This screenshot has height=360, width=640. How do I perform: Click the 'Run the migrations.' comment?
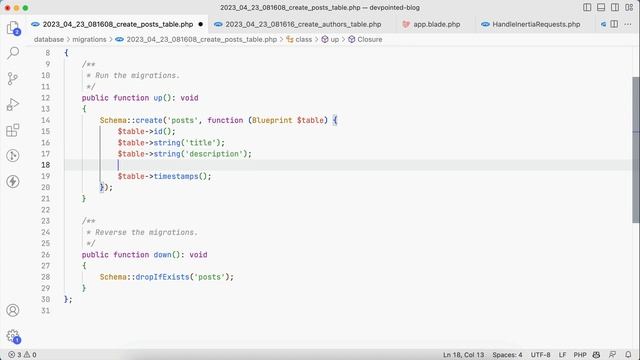click(x=138, y=76)
